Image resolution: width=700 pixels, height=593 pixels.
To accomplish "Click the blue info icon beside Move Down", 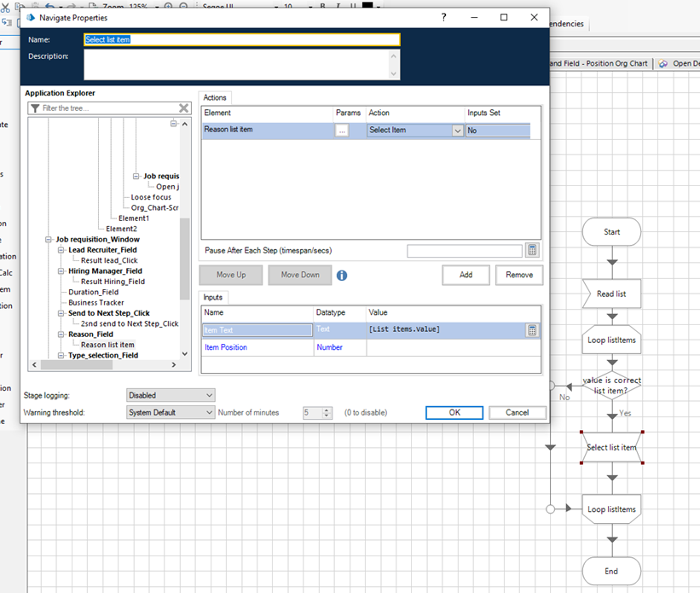I will point(342,276).
